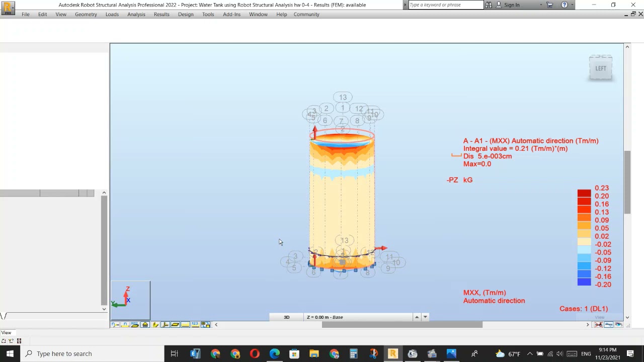644x362 pixels.
Task: Expand search options arrow left of keyword field
Action: 406,5
